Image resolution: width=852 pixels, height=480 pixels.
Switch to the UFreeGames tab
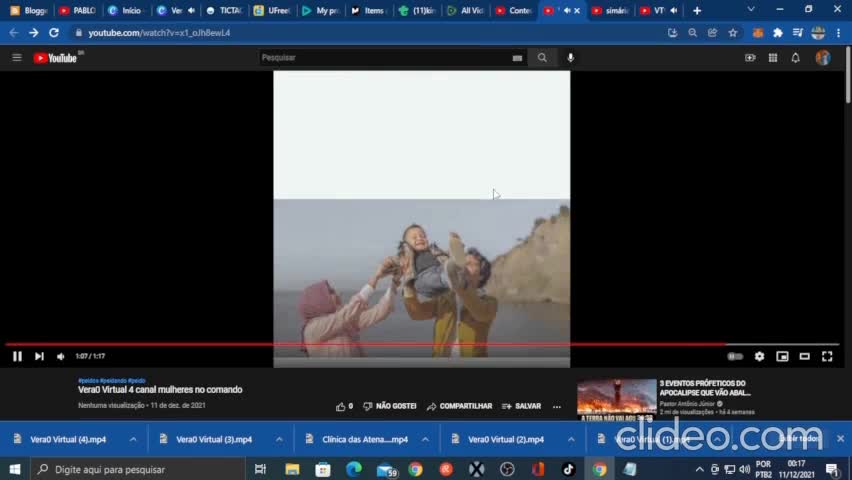coord(273,10)
